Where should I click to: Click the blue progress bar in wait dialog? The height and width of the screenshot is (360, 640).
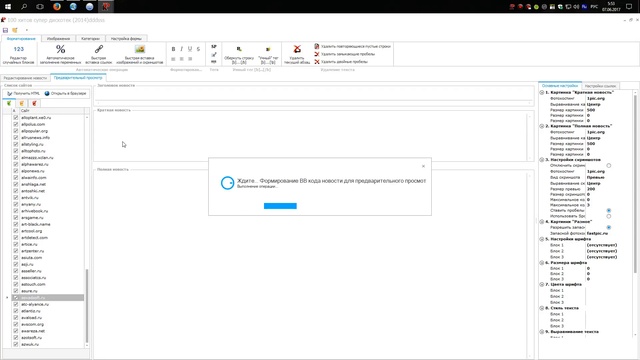[x=280, y=206]
